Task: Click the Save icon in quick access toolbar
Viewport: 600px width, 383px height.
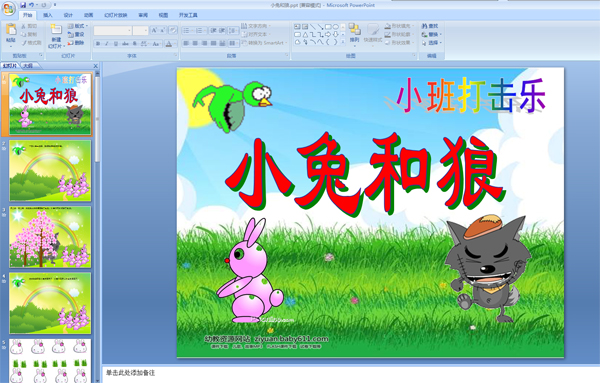Action: 23,5
